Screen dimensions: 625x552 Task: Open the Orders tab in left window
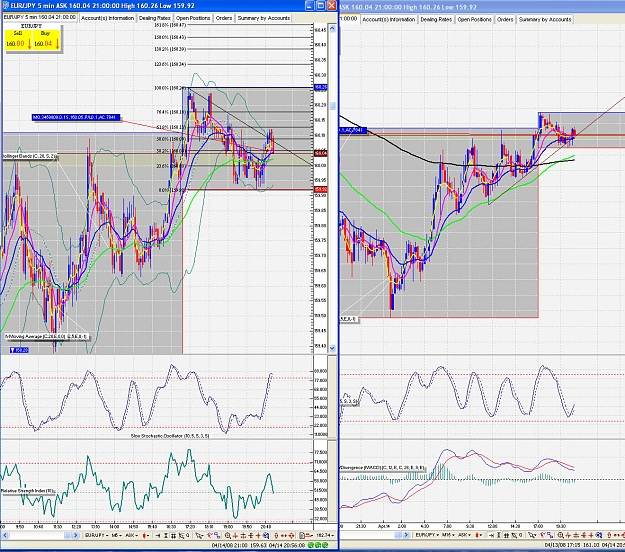[x=224, y=18]
